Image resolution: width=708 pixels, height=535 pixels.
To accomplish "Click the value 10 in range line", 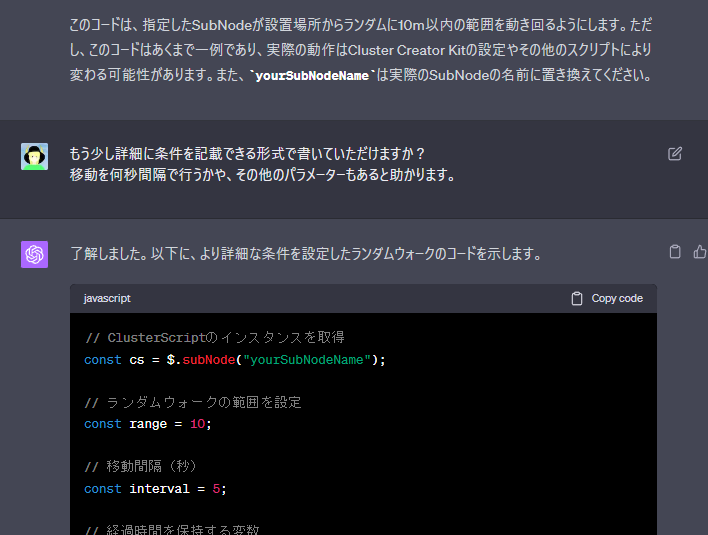I will 197,424.
